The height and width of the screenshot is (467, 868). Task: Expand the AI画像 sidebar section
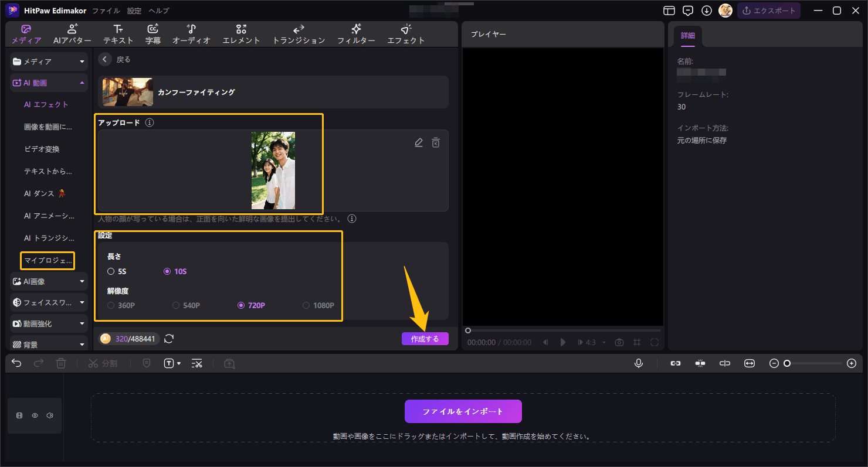[48, 281]
